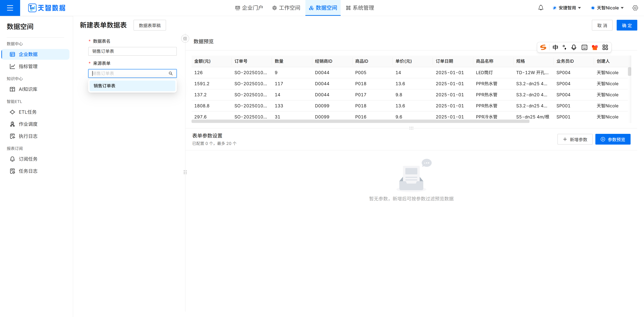This screenshot has width=644, height=317.
Task: Click the 数据表草稿 button
Action: 149,25
